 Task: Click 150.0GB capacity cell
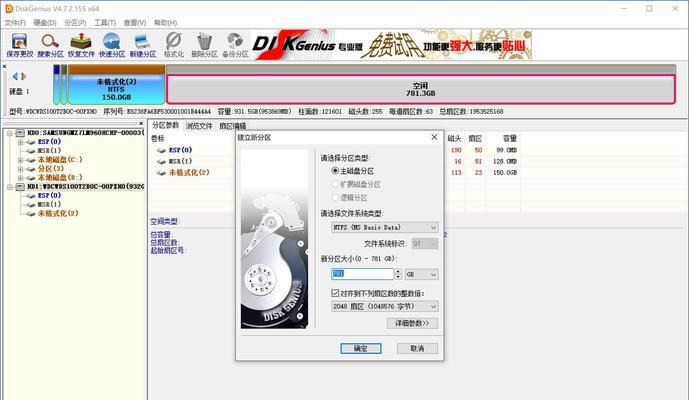505,172
